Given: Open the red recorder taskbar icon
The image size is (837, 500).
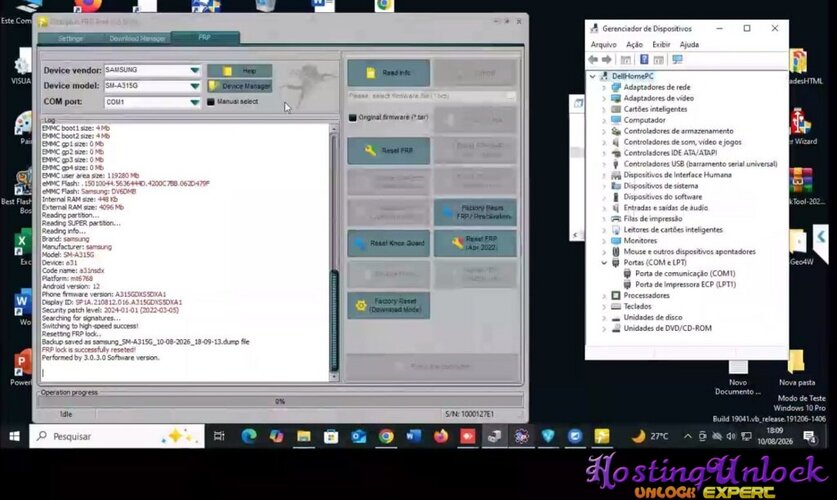Looking at the screenshot, I should (x=468, y=436).
